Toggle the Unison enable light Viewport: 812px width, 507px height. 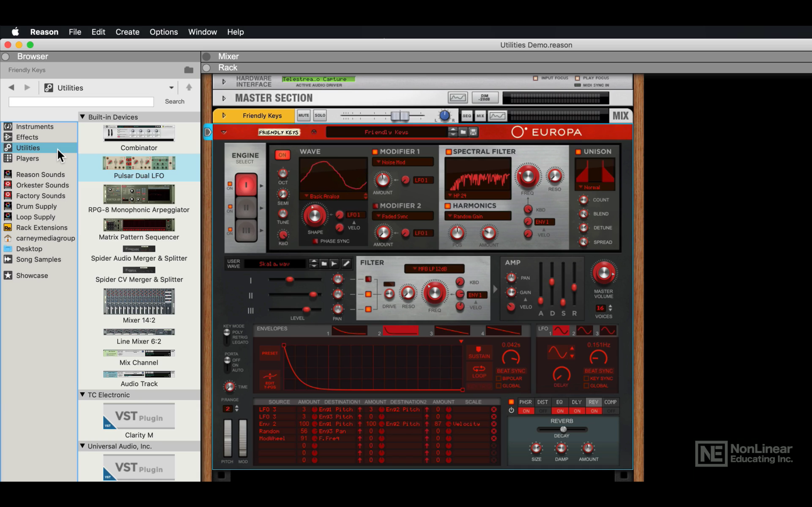578,151
